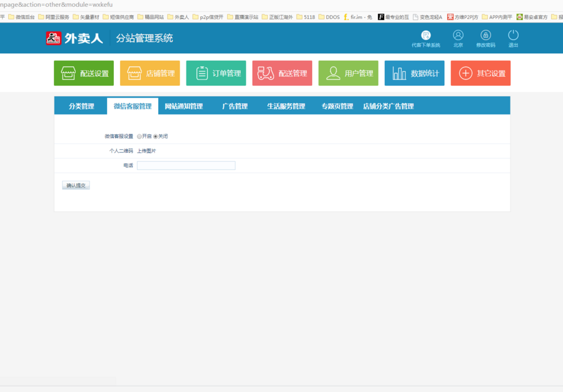Open 配送管理 pink scooter icon tile
Viewport: 563px width, 392px height.
tap(282, 73)
